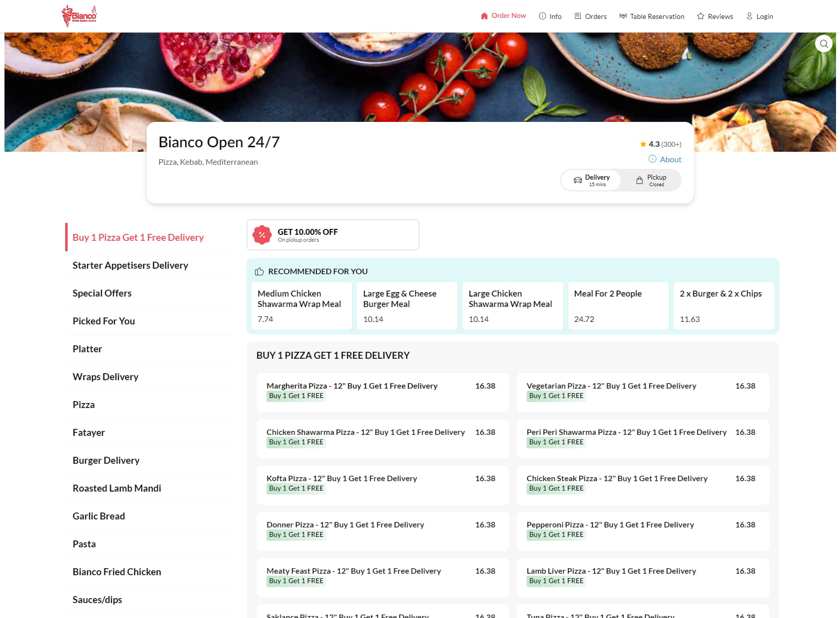
Task: Select Buy 1 Pizza Get 1 Free Delivery category
Action: pyautogui.click(x=150, y=237)
